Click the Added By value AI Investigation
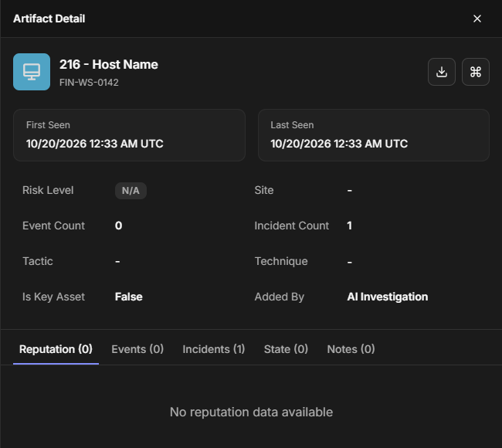Viewport: 502px width, 448px height. pos(388,297)
